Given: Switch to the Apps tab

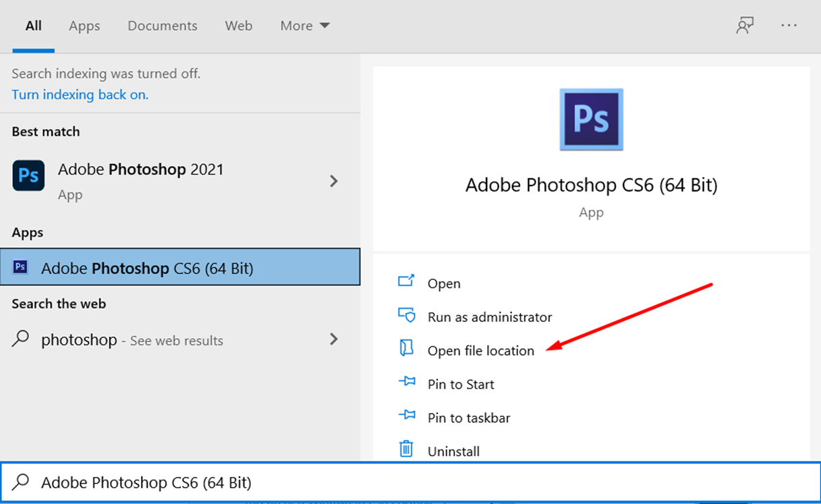Looking at the screenshot, I should click(84, 26).
